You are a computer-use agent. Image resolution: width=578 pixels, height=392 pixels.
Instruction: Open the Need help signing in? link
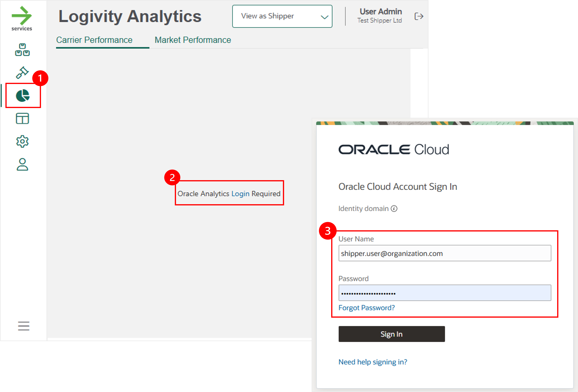[x=373, y=362]
